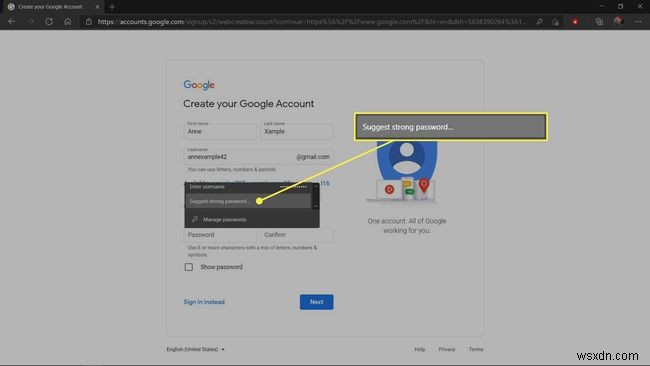Click the Next button

pyautogui.click(x=316, y=302)
